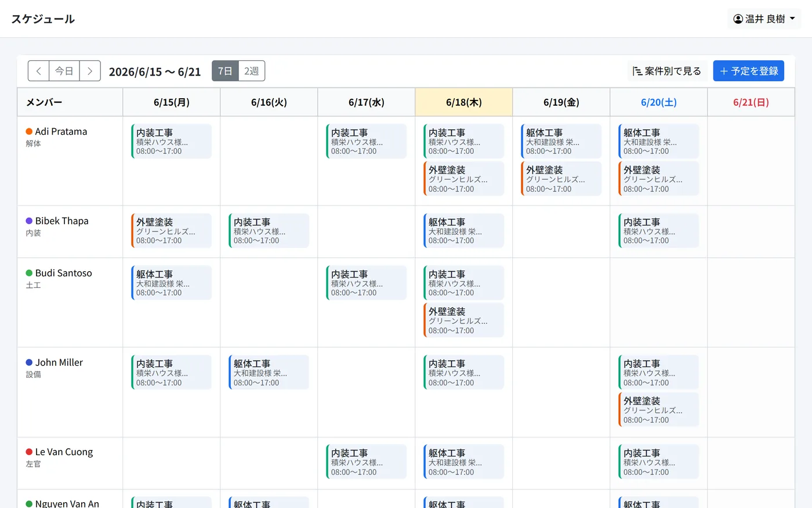812x508 pixels.
Task: Click blue dot beside John Miller
Action: [29, 362]
